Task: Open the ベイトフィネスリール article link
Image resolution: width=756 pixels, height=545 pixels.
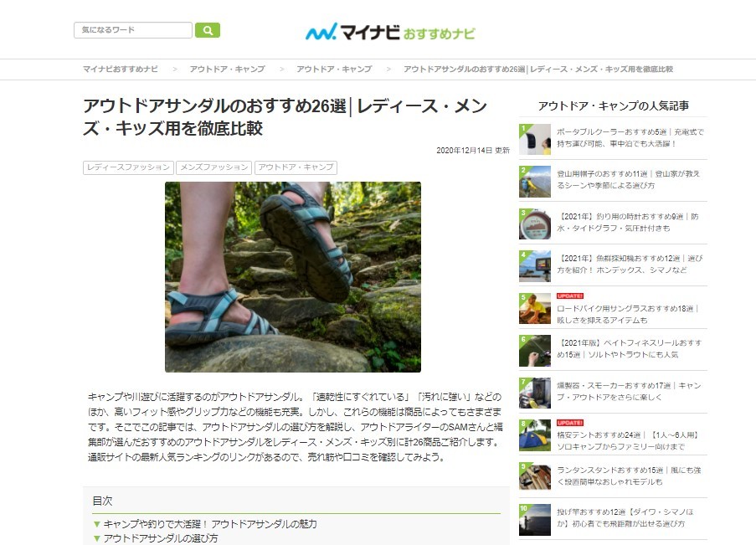Action: [630, 349]
